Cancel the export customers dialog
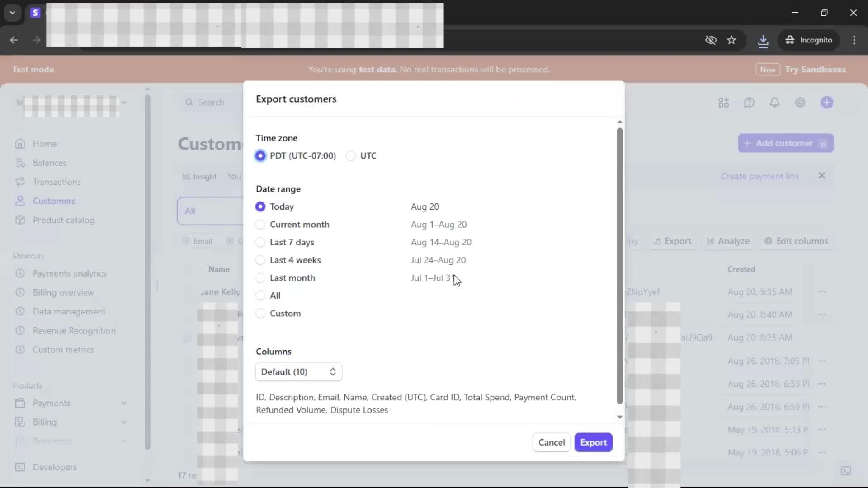The image size is (868, 488). (551, 442)
